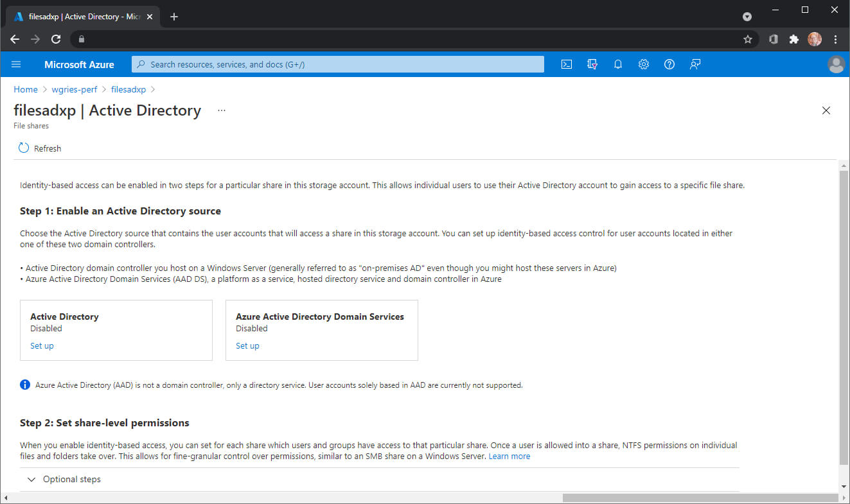Open the ellipsis menu beside page title
Screen dimensions: 850x504
tap(222, 110)
